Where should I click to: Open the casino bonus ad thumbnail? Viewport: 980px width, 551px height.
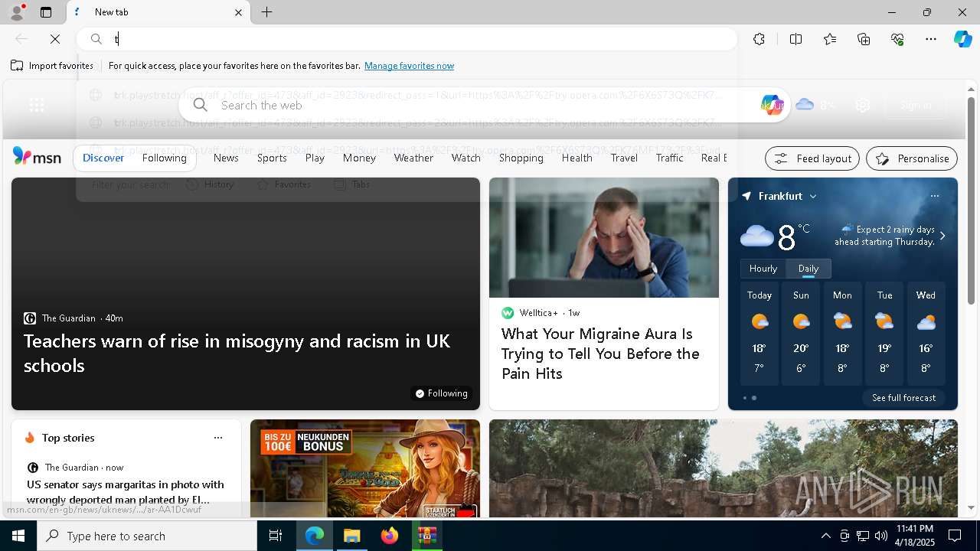[x=365, y=468]
